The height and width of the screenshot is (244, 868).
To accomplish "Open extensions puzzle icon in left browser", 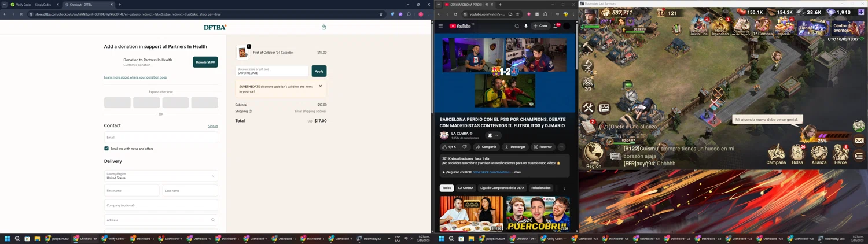I will [x=409, y=14].
